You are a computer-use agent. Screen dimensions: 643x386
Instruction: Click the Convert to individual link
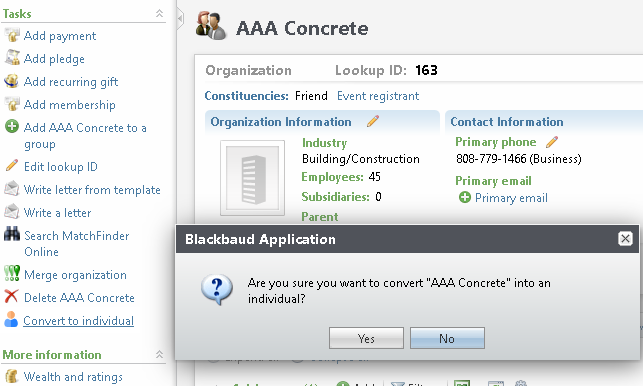click(79, 321)
